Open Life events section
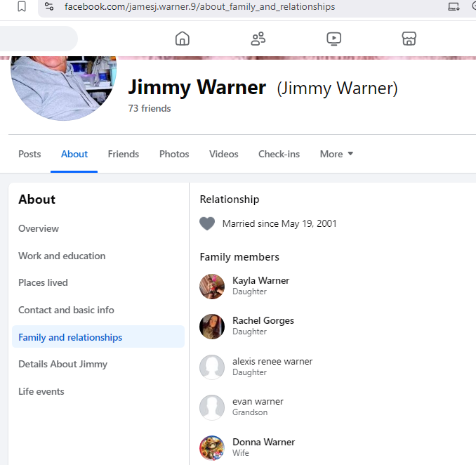 41,391
